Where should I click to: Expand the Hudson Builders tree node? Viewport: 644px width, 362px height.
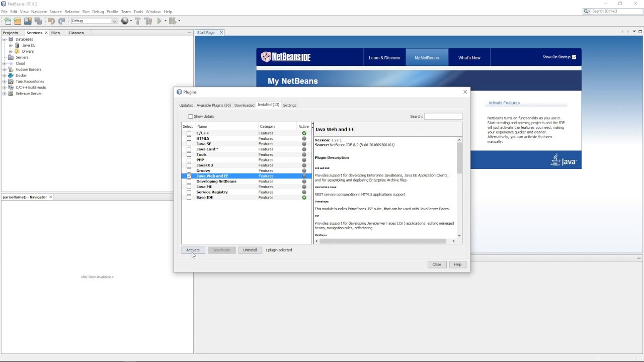(5, 69)
